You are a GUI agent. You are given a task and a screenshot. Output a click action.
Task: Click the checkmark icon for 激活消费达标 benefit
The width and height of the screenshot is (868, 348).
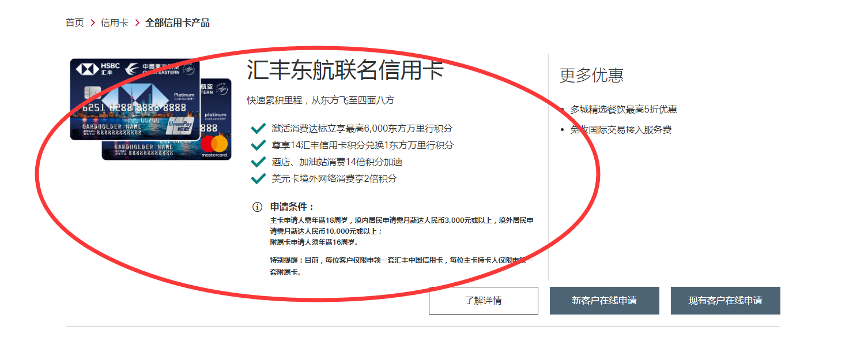tap(258, 128)
